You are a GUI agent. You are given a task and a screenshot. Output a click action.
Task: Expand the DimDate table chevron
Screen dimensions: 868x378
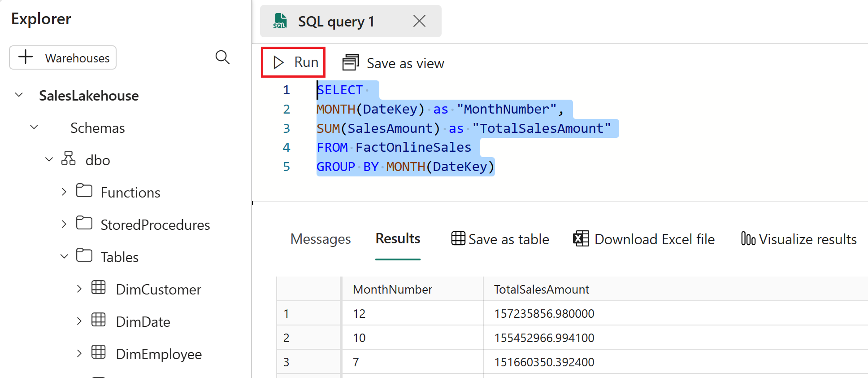[x=79, y=321]
